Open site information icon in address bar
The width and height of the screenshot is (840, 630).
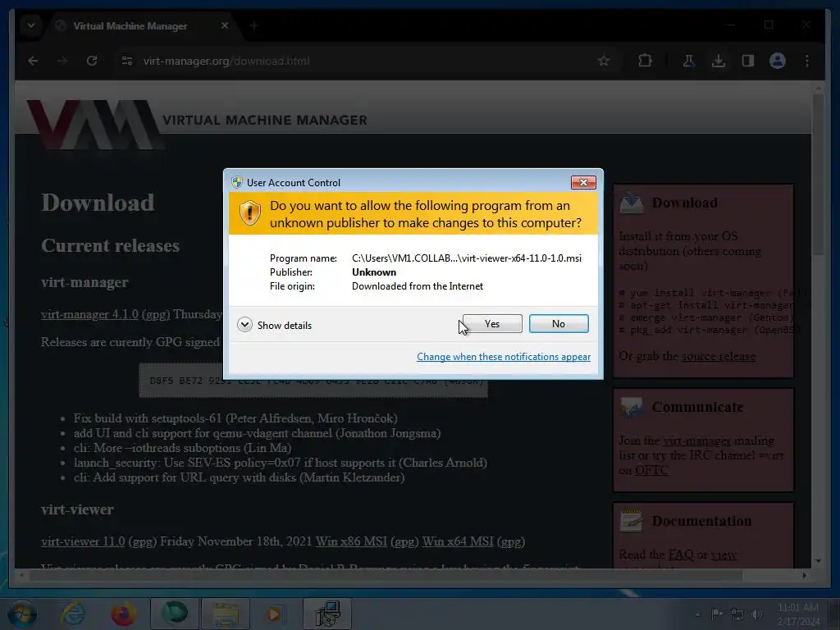pos(127,61)
